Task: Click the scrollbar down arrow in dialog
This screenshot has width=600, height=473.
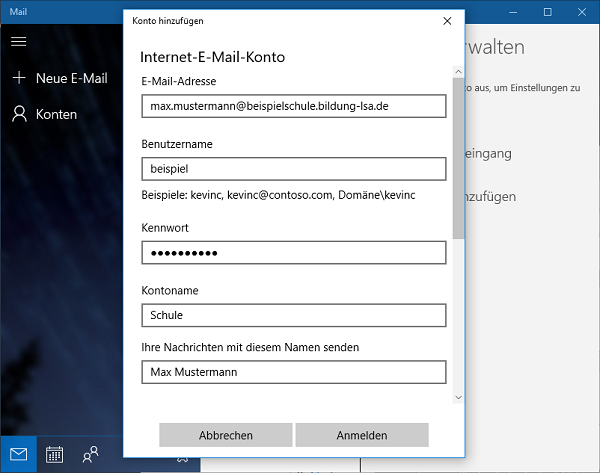Action: click(x=458, y=397)
